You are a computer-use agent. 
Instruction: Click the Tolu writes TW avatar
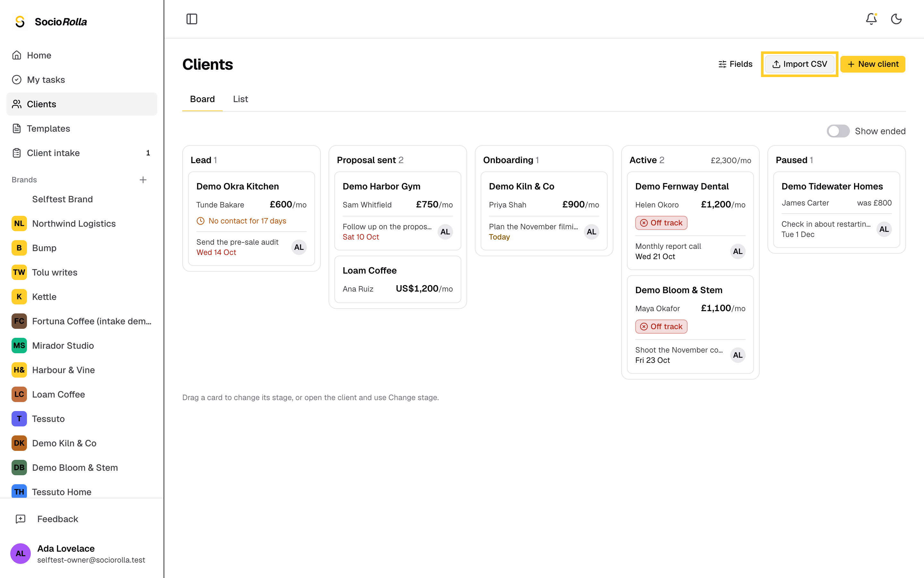[x=19, y=272]
